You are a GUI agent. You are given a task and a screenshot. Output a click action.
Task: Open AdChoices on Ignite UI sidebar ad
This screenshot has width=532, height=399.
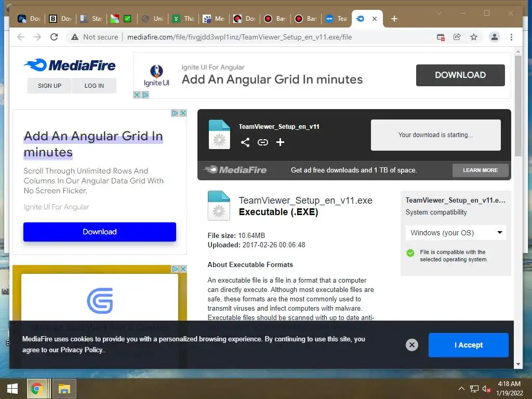click(175, 113)
